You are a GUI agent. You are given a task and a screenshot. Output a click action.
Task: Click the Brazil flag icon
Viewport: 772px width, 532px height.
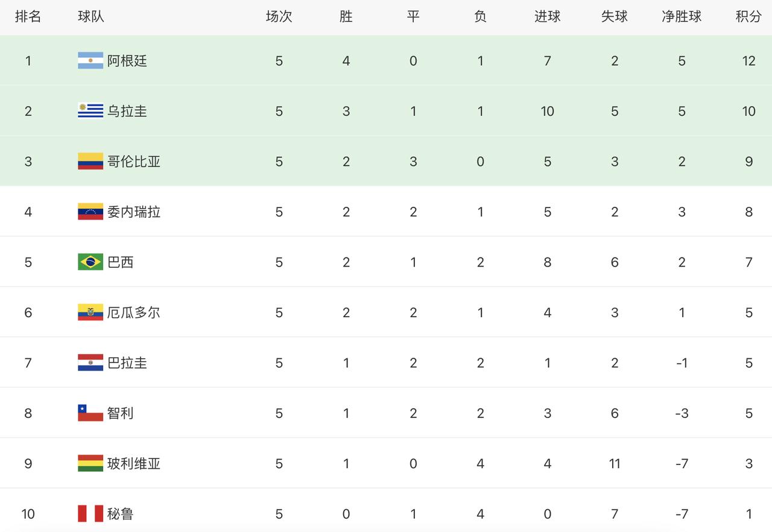pos(90,262)
